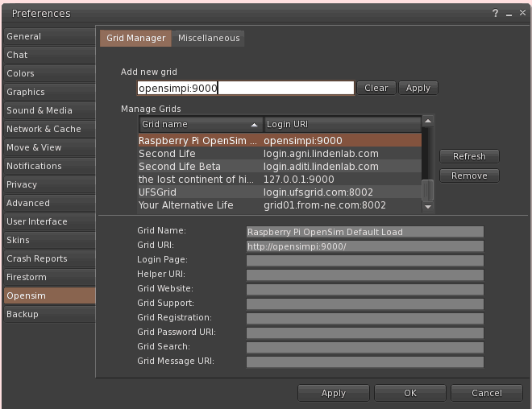Open the Graphics preferences section

(x=49, y=92)
